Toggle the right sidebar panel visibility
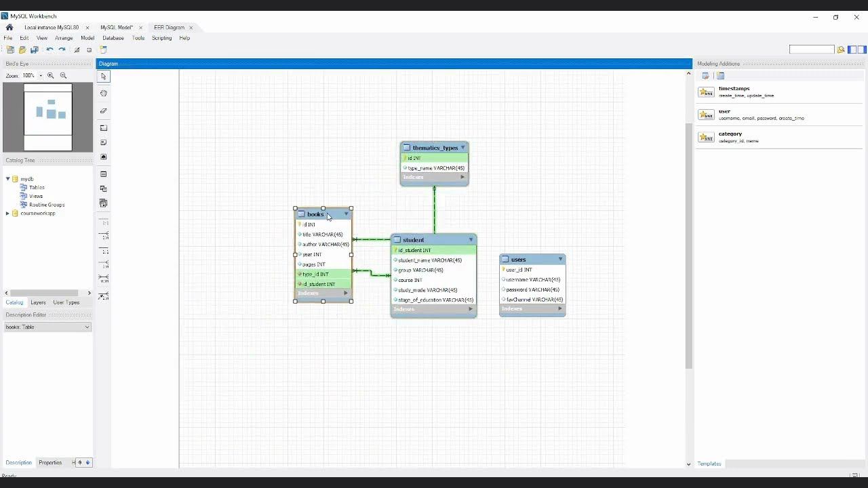 [862, 49]
